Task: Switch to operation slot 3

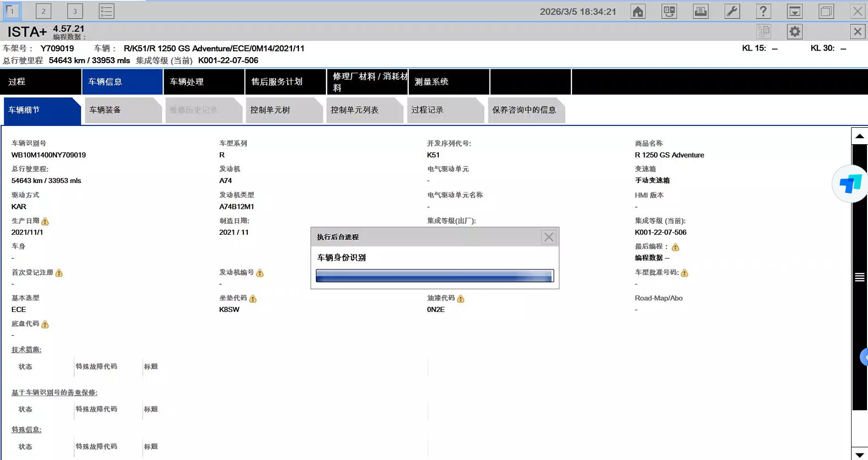Action: (x=75, y=11)
